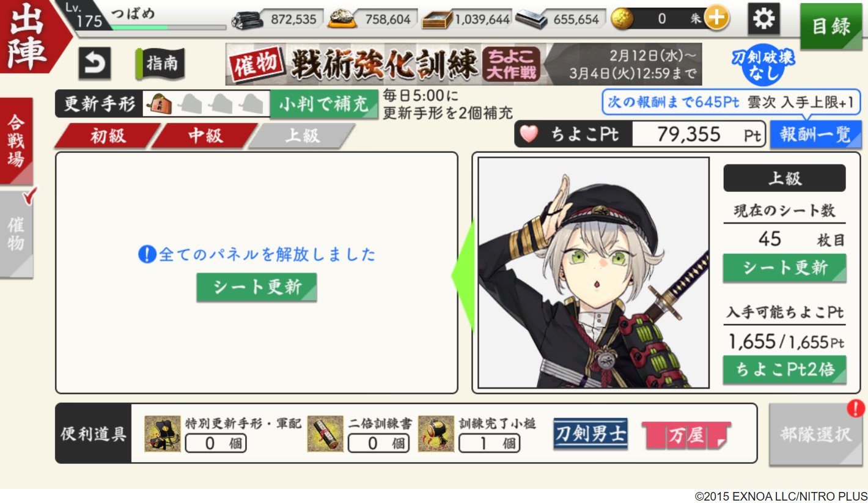
Task: Open settings via the gear icon
Action: 763,19
